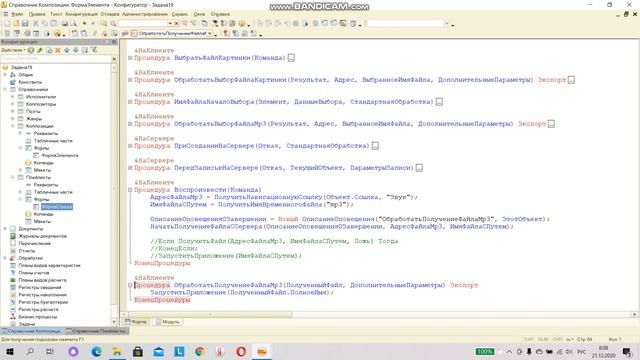Open the procedure list combo box ОбработатьПолучениеФайла
This screenshot has height=360, width=640.
pyautogui.click(x=210, y=33)
